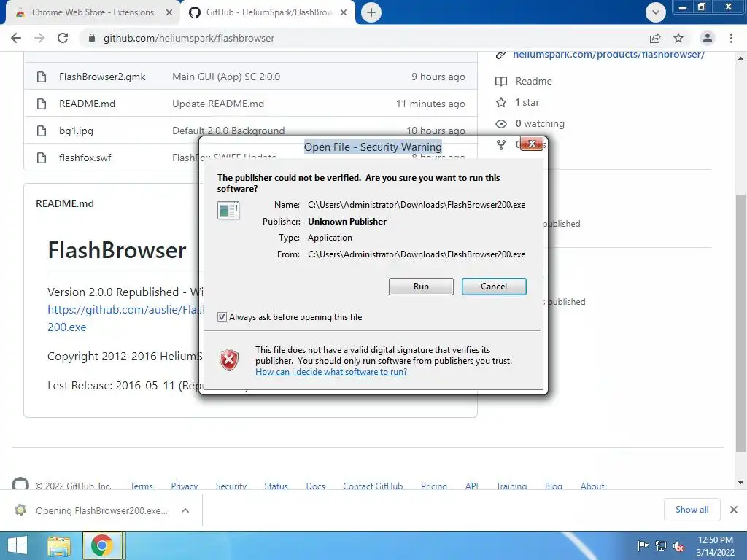
Task: Close the Chrome Web Store tab
Action: 169,12
